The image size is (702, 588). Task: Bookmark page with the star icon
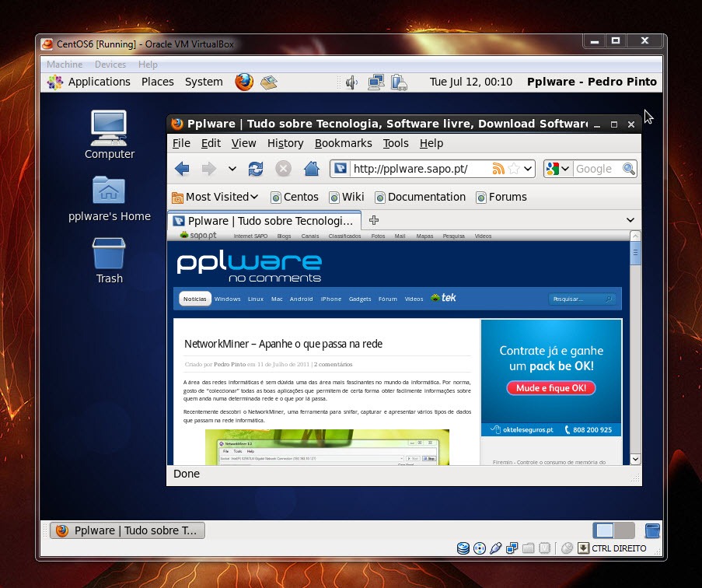coord(515,168)
